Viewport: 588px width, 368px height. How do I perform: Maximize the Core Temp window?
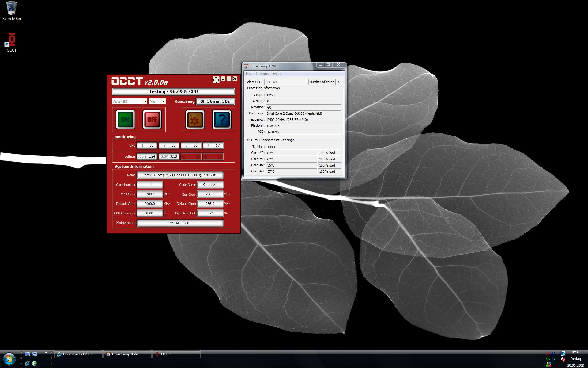click(x=328, y=65)
